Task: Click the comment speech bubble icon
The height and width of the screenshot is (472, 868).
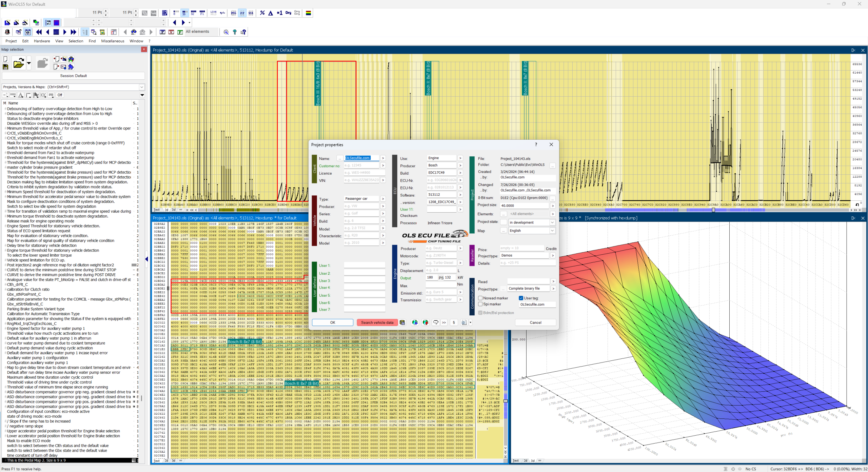Action: pos(436,322)
